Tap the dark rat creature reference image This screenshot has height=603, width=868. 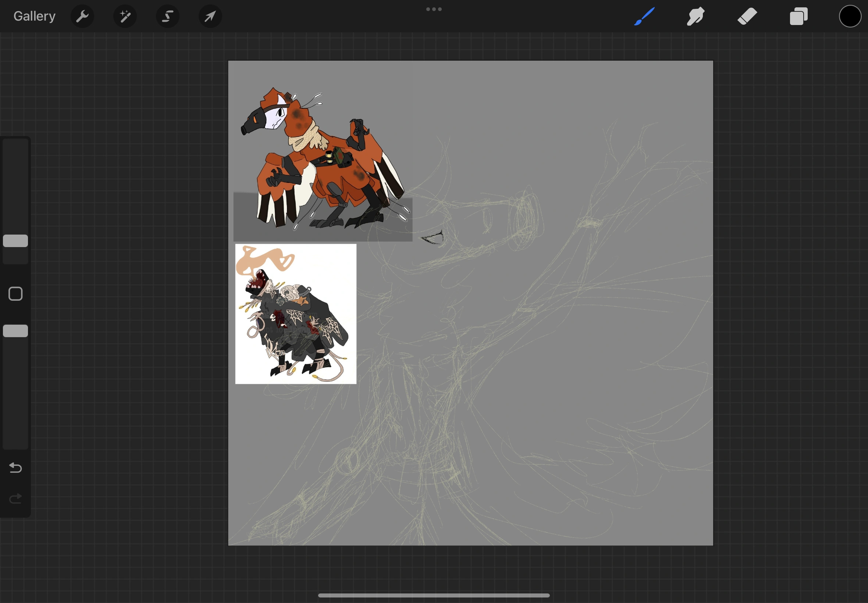pos(295,314)
